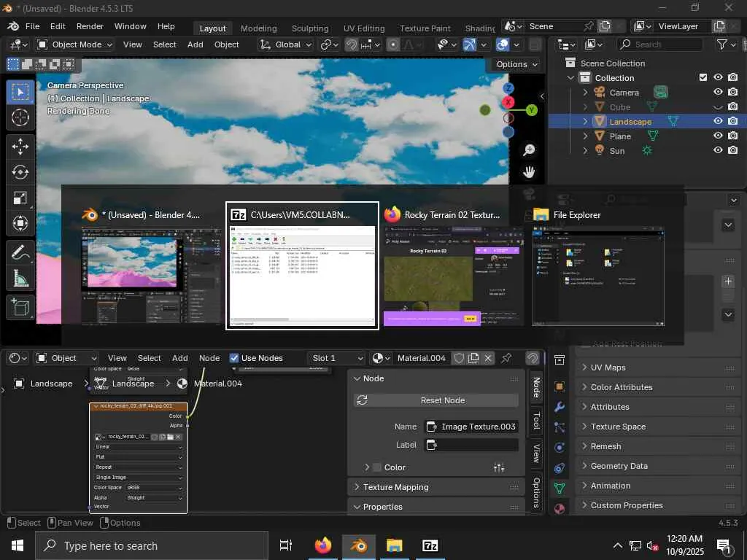The height and width of the screenshot is (560, 747).
Task: Choose the Move tool
Action: click(x=20, y=146)
